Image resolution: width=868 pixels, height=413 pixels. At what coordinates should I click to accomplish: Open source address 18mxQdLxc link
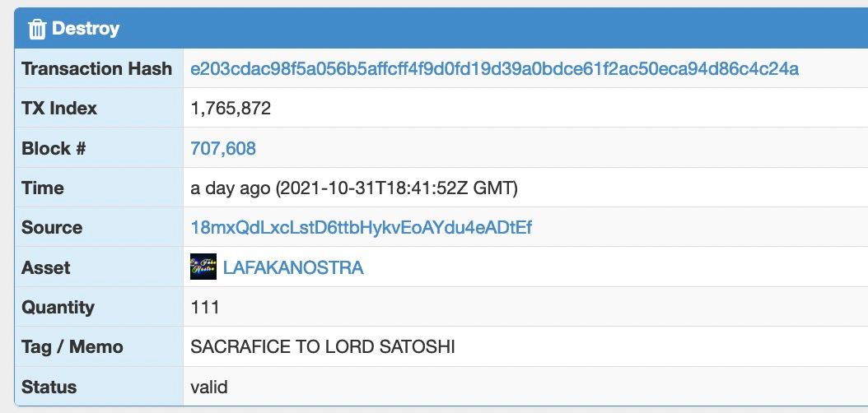pyautogui.click(x=361, y=227)
